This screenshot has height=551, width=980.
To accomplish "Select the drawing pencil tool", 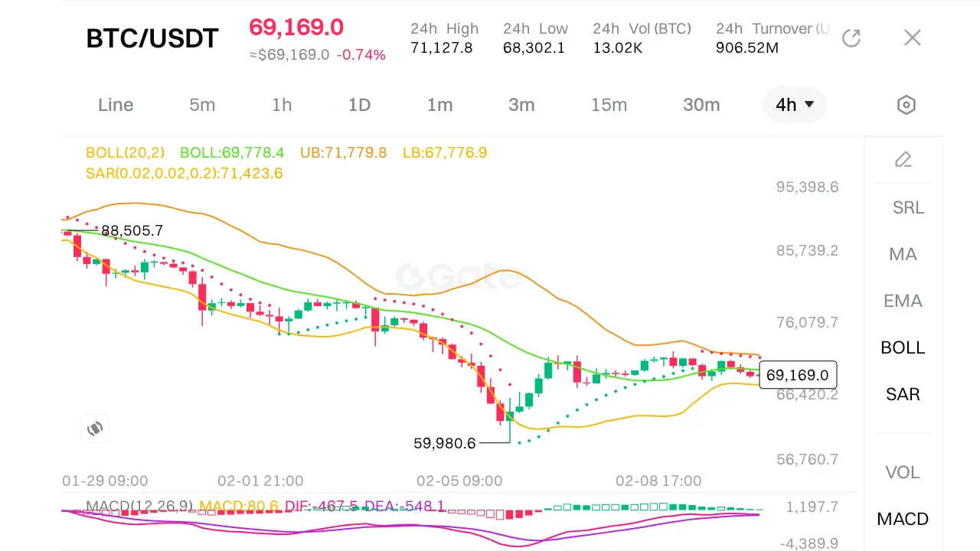I will click(x=903, y=159).
